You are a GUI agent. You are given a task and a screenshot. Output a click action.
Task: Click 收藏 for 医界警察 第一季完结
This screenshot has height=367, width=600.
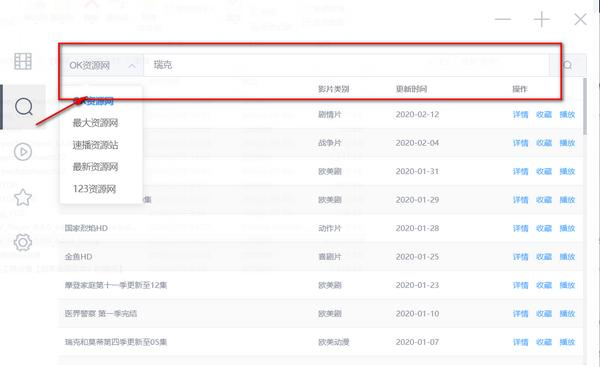pos(544,313)
